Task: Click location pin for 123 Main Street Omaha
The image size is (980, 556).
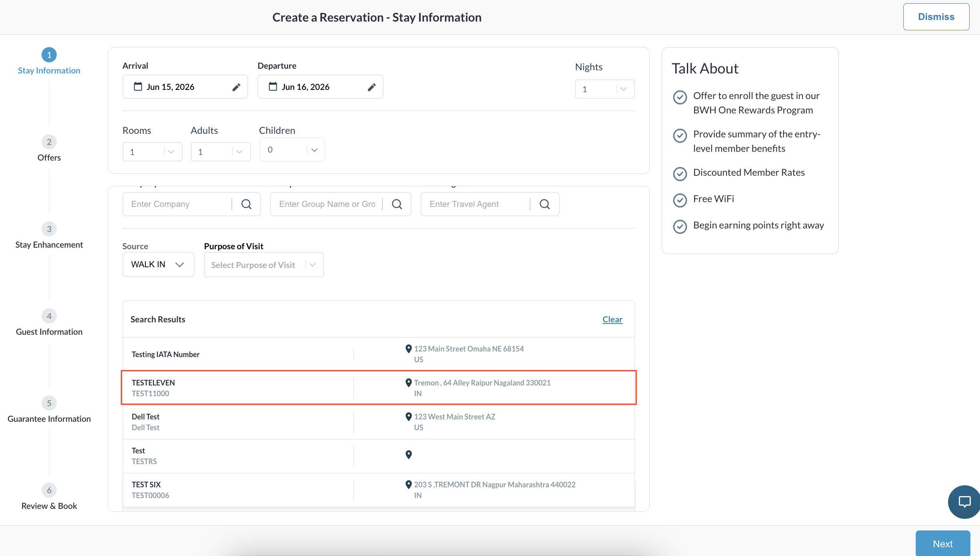Action: pyautogui.click(x=409, y=349)
